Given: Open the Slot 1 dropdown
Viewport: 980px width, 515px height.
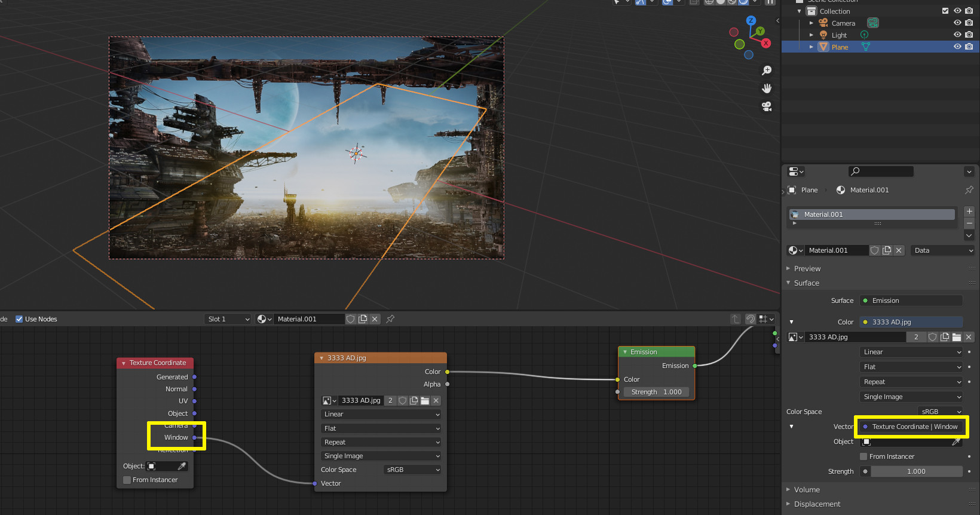Looking at the screenshot, I should 228,319.
